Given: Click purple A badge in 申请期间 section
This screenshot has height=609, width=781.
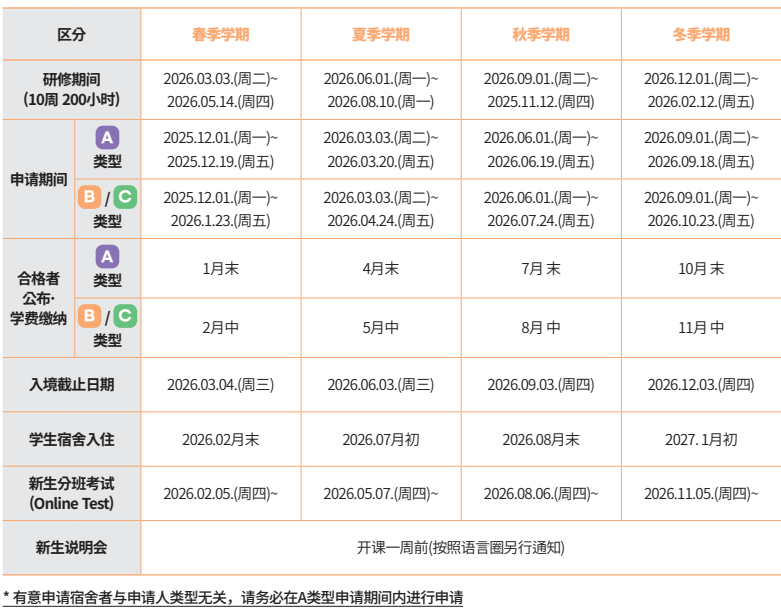Looking at the screenshot, I should click(107, 137).
